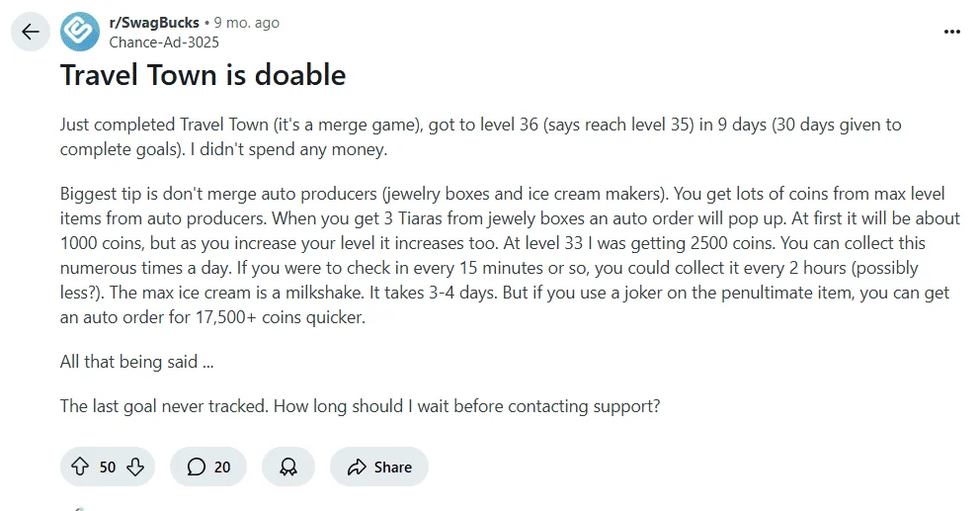Image resolution: width=980 pixels, height=511 pixels.
Task: Open the three-dot post options menu
Action: click(951, 32)
